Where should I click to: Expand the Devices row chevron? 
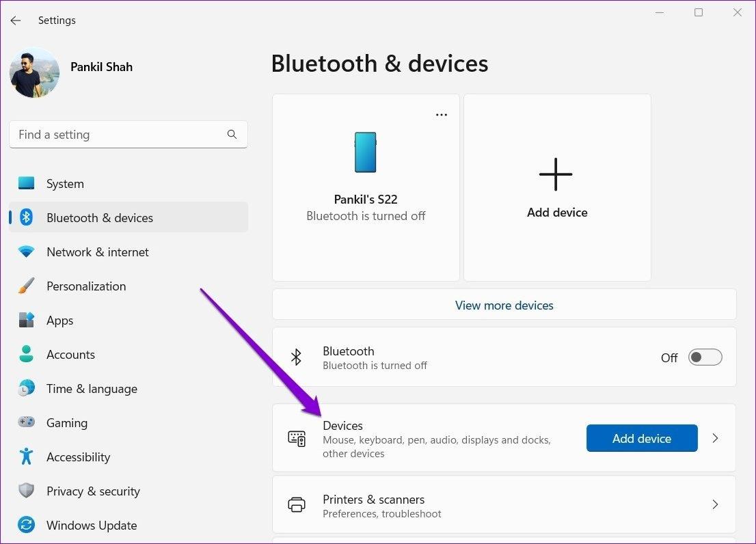pos(715,438)
